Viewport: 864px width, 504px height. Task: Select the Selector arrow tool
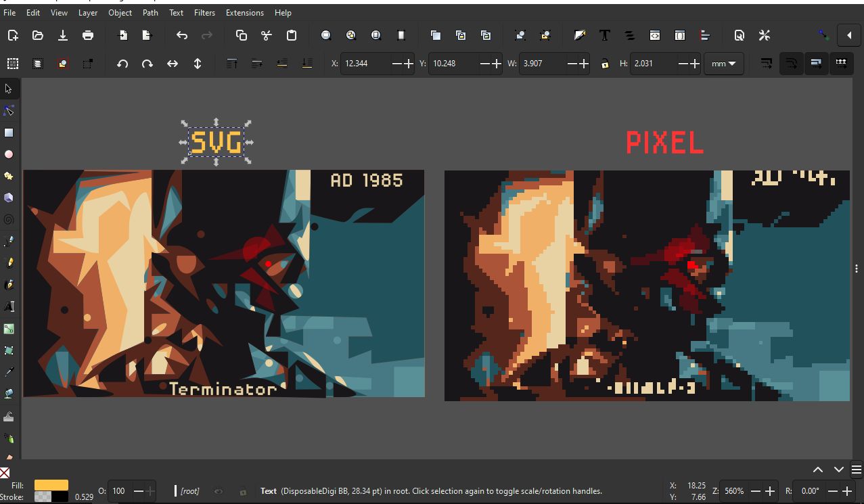(9, 89)
